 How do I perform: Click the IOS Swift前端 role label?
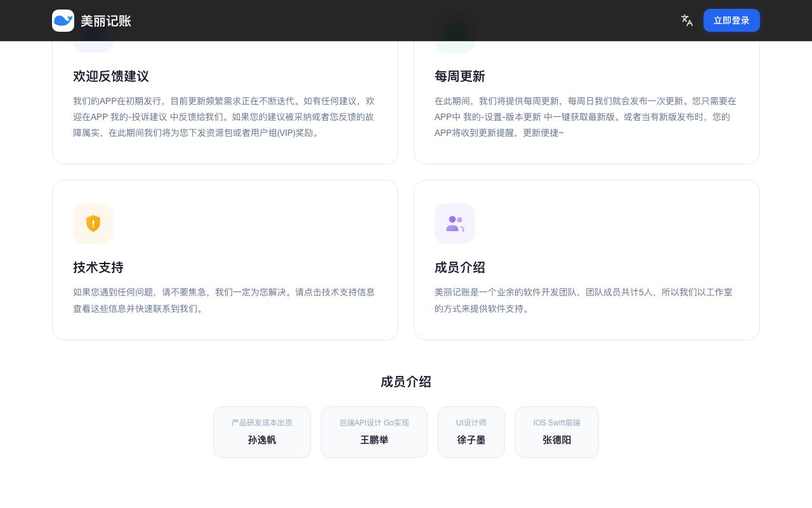pyautogui.click(x=557, y=423)
